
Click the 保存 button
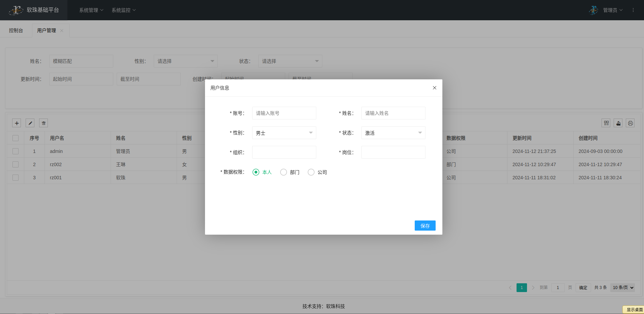[425, 226]
